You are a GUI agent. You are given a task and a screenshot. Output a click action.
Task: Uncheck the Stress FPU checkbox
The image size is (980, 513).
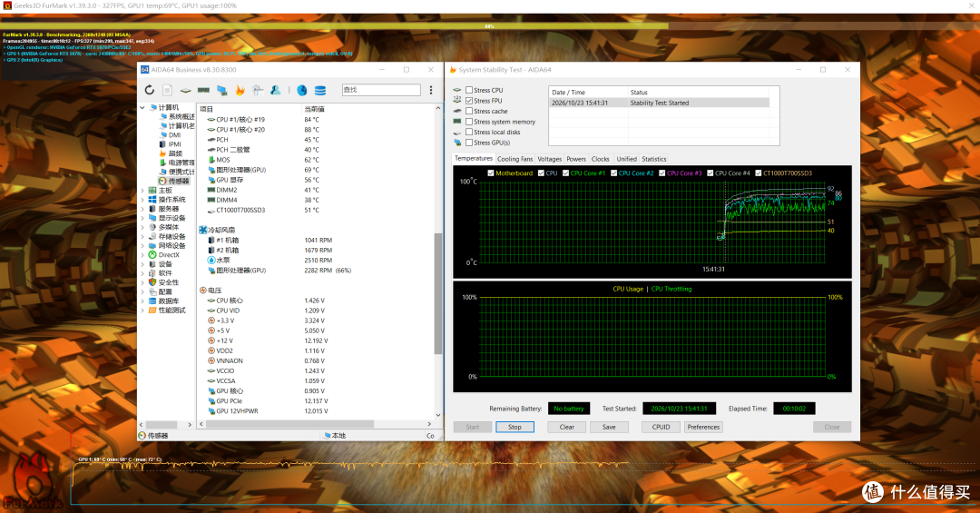[x=469, y=101]
